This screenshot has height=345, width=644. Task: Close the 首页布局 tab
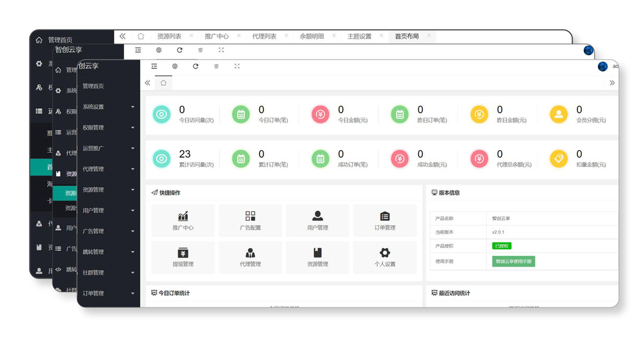pos(429,36)
